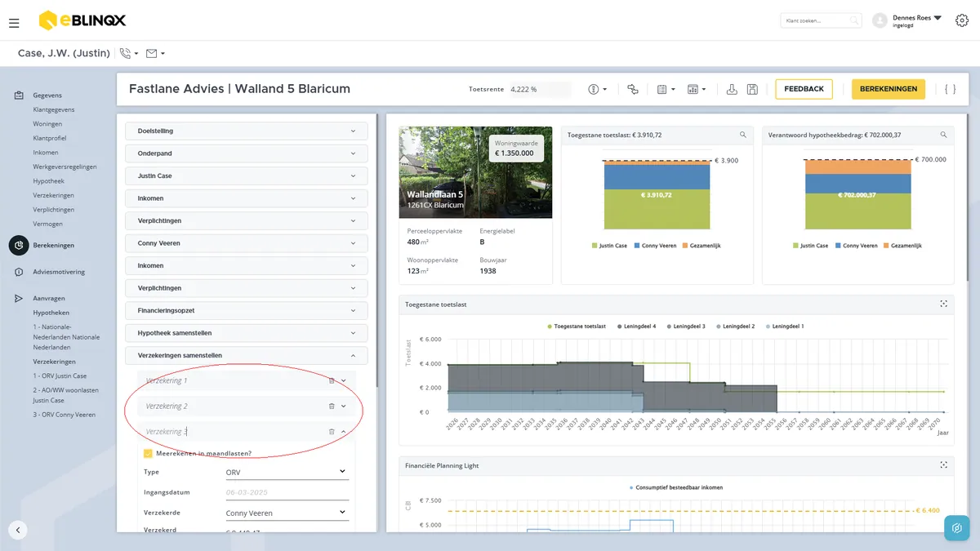The image size is (980, 551).
Task: Click the magnifier on the Verantwoord hypotheekbedrag card
Action: pos(943,135)
